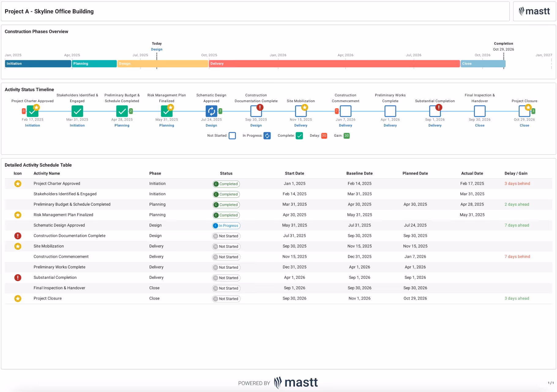
Task: Click the Project Closure milestone box
Action: point(524,111)
